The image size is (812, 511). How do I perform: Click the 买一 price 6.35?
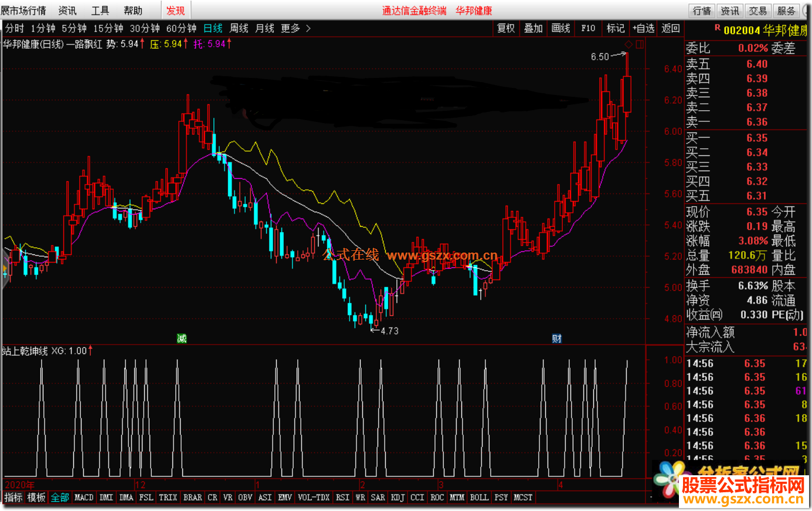[757, 138]
